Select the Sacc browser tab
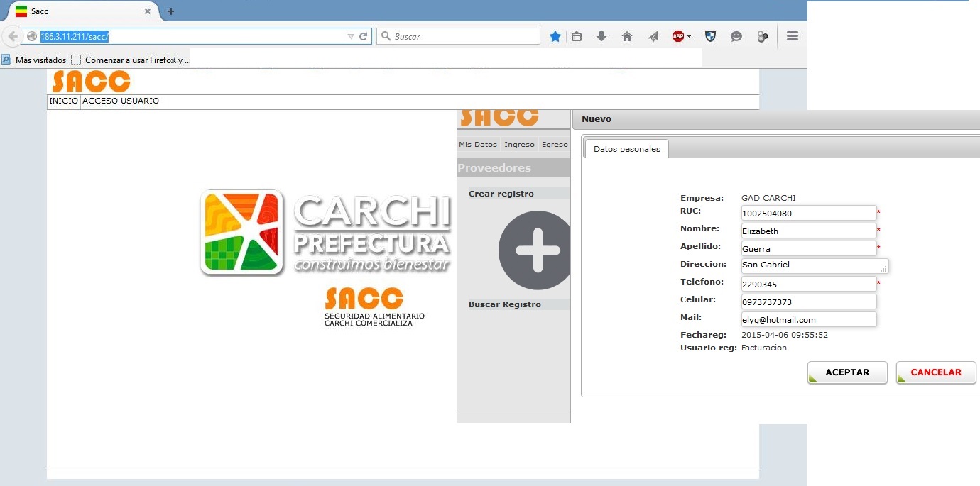Screen dimensions: 980x486 click(84, 11)
